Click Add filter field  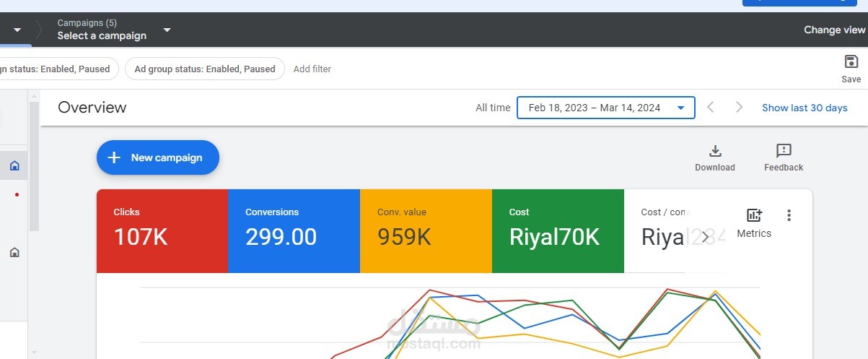312,69
